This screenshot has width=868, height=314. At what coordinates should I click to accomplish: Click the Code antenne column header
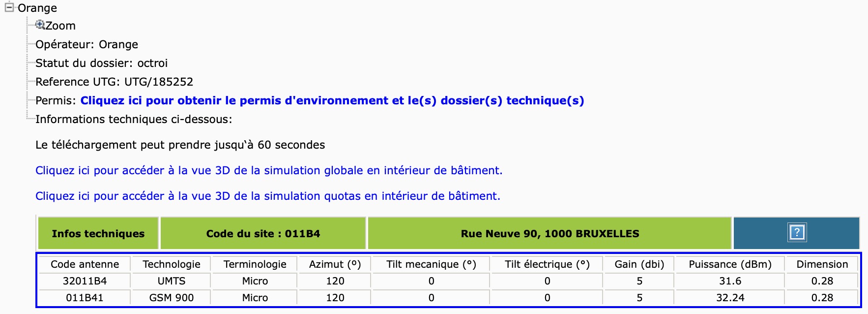pos(85,264)
